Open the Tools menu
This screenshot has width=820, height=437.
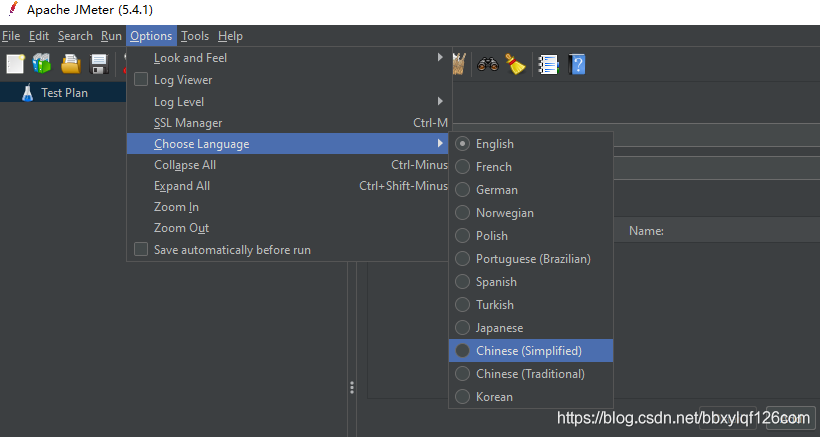tap(194, 36)
